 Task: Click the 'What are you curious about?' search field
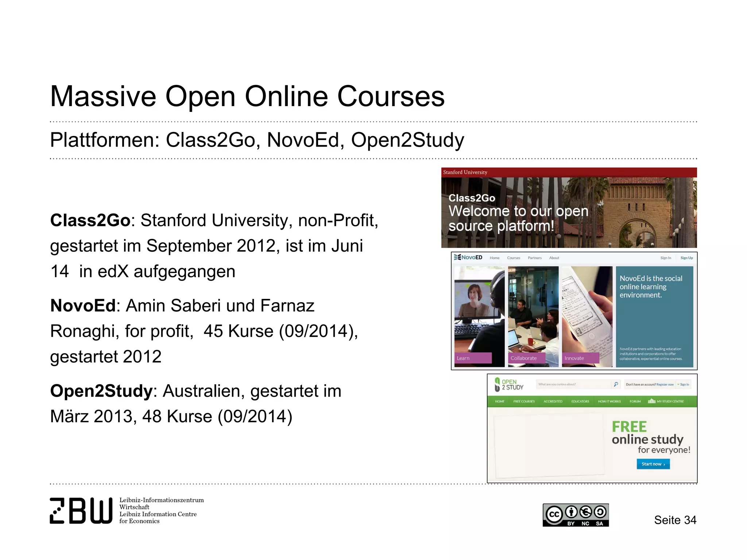574,384
